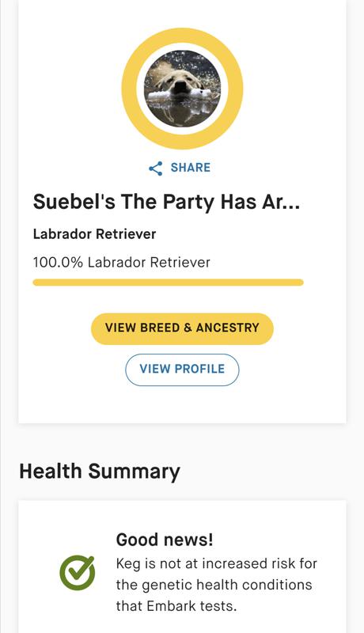The image size is (364, 633).
Task: Click the Good news! heading
Action: [165, 540]
